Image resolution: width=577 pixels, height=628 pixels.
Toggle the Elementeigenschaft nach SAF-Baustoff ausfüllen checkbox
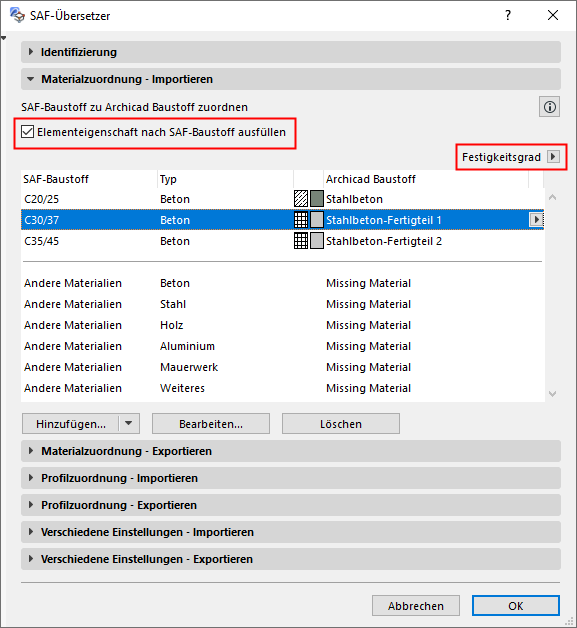click(27, 132)
